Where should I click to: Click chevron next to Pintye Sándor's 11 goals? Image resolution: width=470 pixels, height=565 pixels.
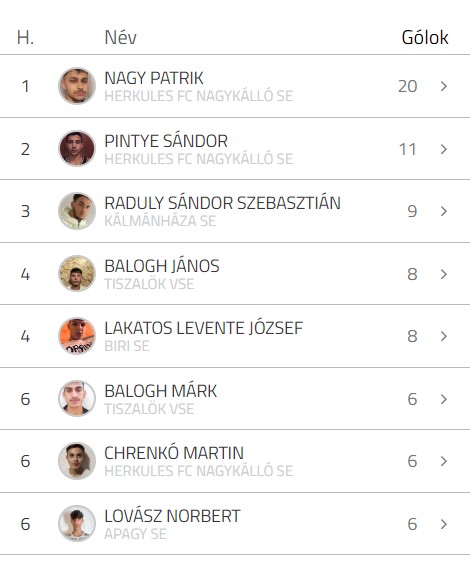click(x=444, y=149)
